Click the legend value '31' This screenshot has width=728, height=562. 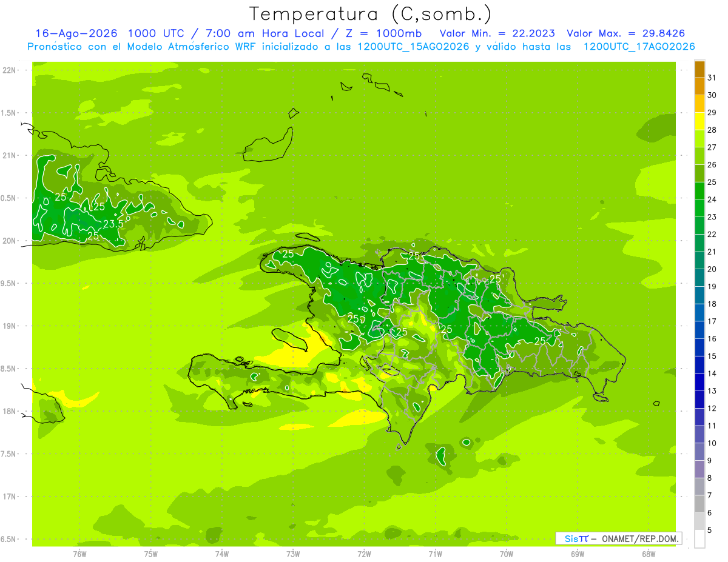712,78
